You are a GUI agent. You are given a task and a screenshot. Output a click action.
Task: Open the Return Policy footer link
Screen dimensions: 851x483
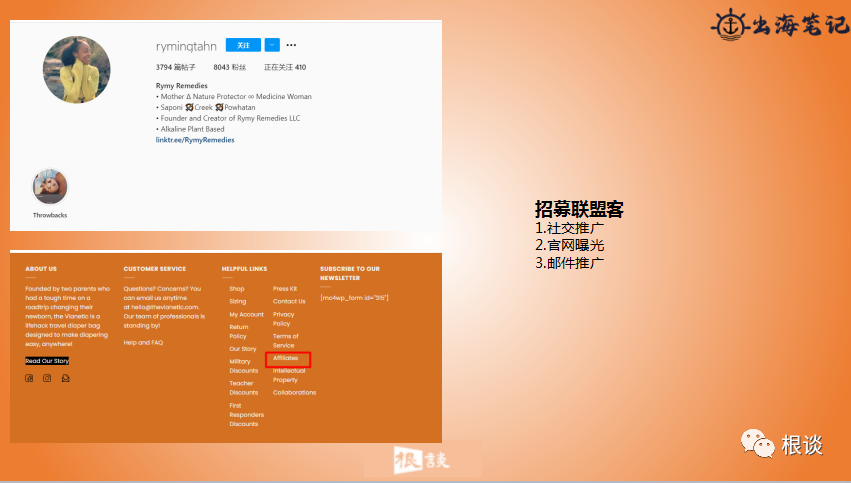point(239,332)
